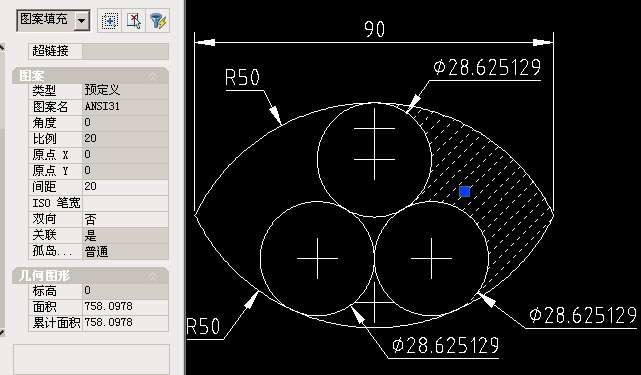
Task: Edit the 原点 X value
Action: [125, 155]
